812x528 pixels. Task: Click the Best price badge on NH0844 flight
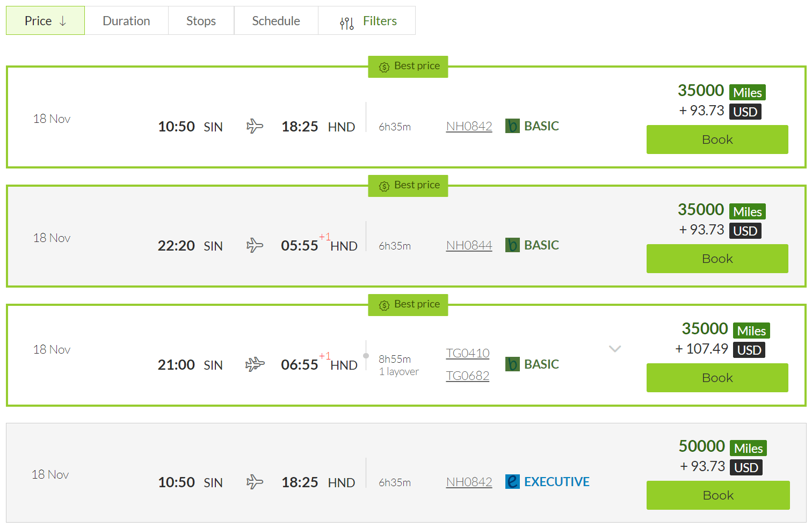click(x=408, y=185)
